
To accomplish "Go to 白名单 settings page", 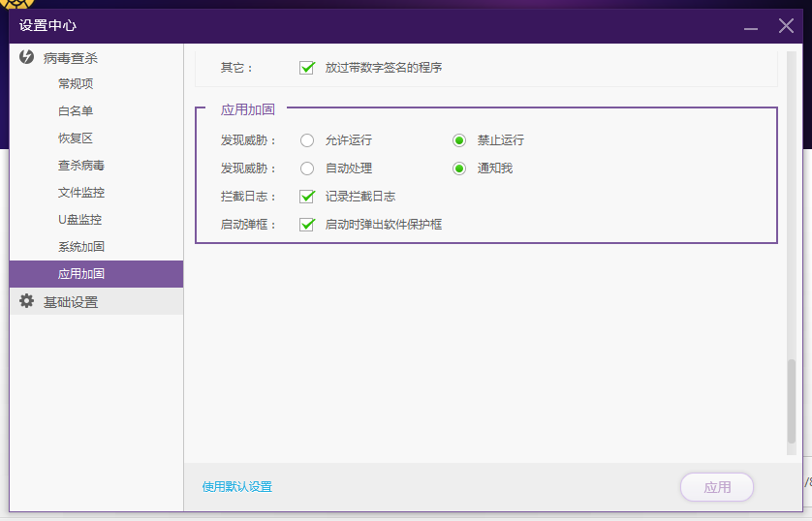I will point(76,111).
